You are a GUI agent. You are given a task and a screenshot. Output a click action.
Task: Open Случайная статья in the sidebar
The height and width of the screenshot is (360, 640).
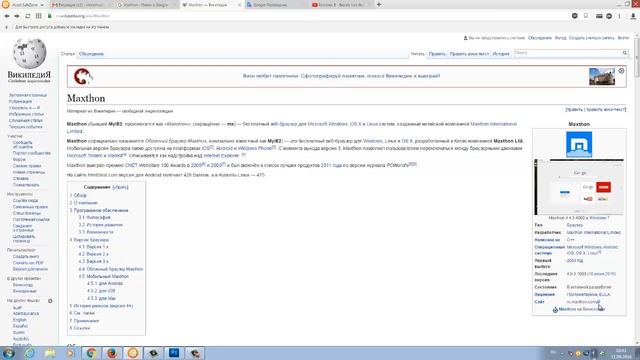tap(26, 120)
